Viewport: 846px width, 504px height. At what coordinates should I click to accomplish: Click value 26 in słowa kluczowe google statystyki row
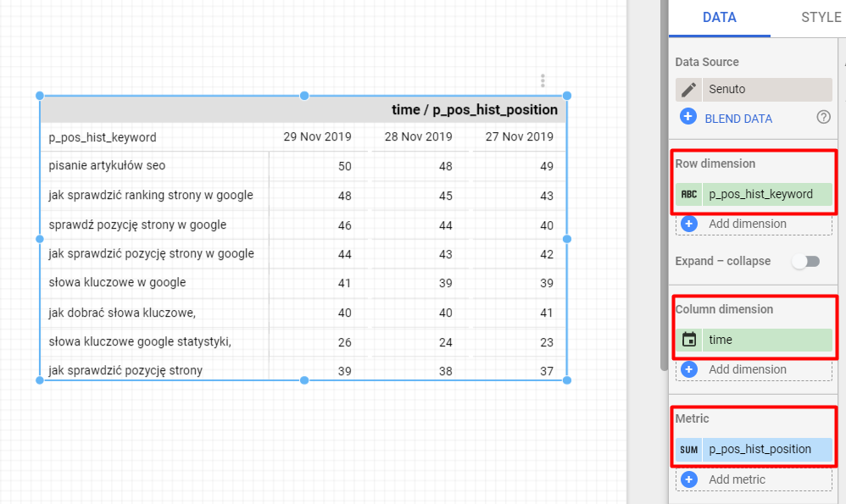click(345, 342)
